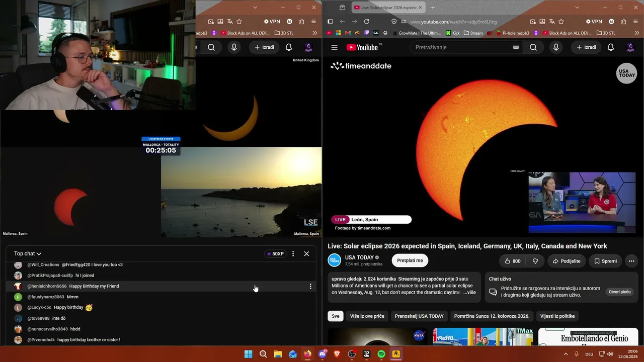Click Podijelite share button
Image resolution: width=644 pixels, height=362 pixels.
(567, 261)
